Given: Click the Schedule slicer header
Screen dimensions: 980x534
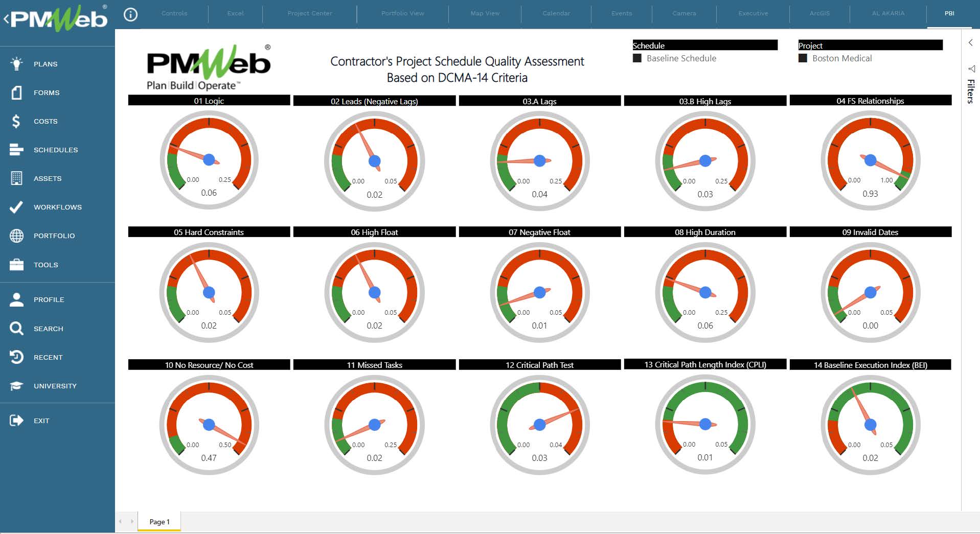Looking at the screenshot, I should [705, 45].
